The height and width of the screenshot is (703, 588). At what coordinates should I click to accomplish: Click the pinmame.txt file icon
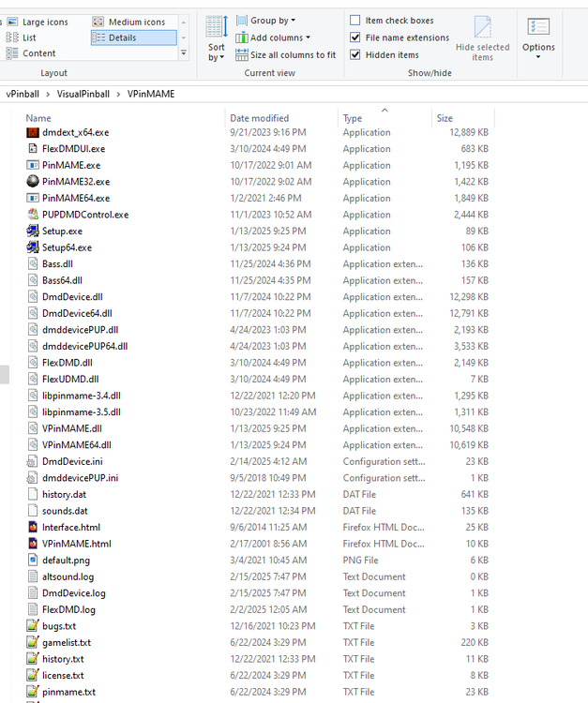(x=33, y=693)
